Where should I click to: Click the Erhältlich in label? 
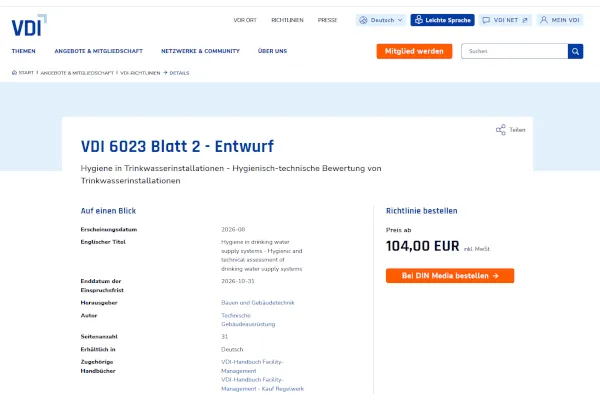98,349
